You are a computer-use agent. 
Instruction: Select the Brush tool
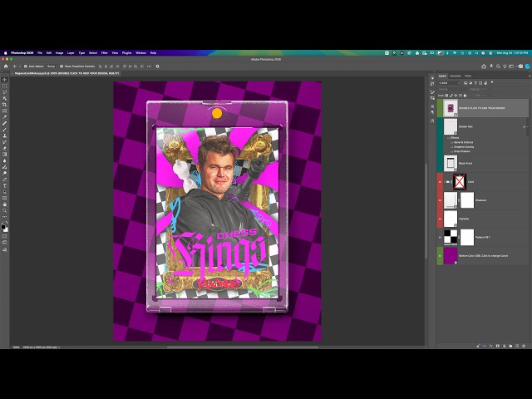[x=5, y=130]
